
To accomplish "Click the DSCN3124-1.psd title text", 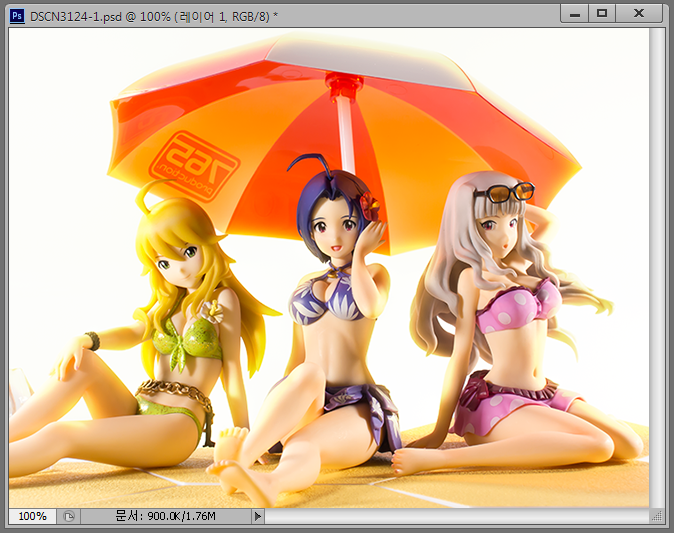I will click(x=154, y=16).
